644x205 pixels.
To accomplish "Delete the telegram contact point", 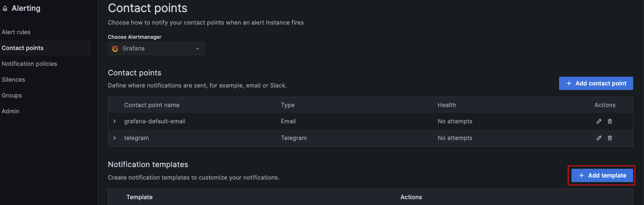I will pyautogui.click(x=610, y=138).
